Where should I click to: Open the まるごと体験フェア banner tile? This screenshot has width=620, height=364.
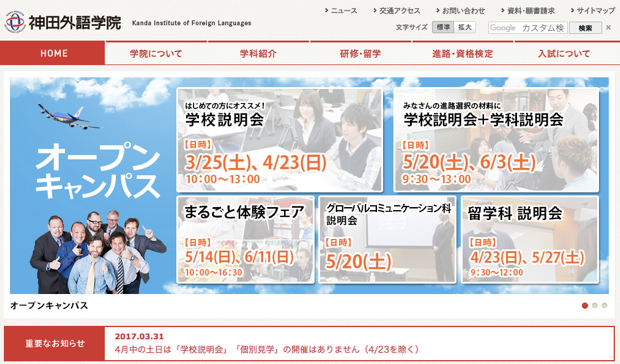click(x=246, y=240)
